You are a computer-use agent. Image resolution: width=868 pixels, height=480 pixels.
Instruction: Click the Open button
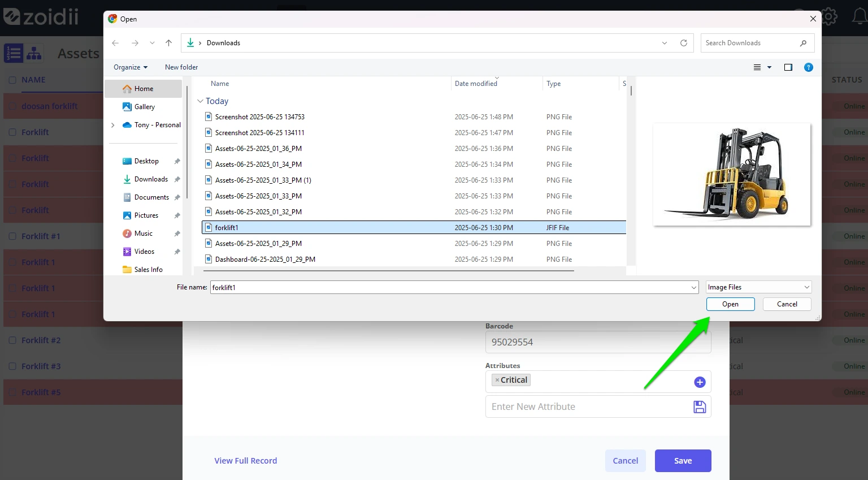click(x=730, y=304)
